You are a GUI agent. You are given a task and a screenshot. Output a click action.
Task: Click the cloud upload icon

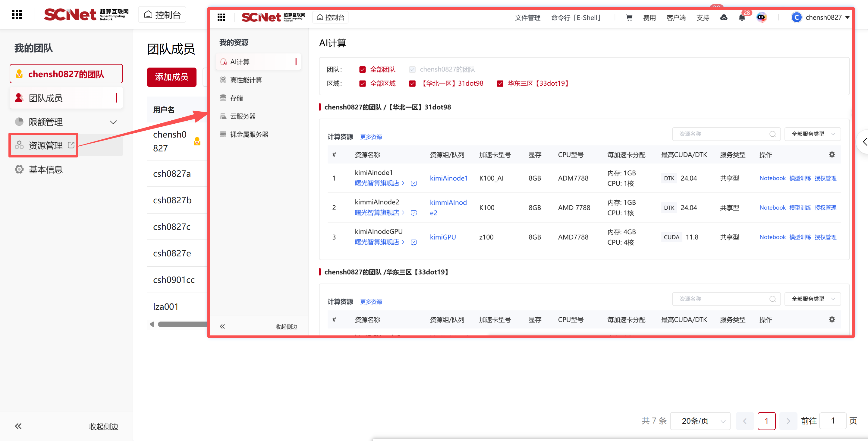(x=723, y=17)
